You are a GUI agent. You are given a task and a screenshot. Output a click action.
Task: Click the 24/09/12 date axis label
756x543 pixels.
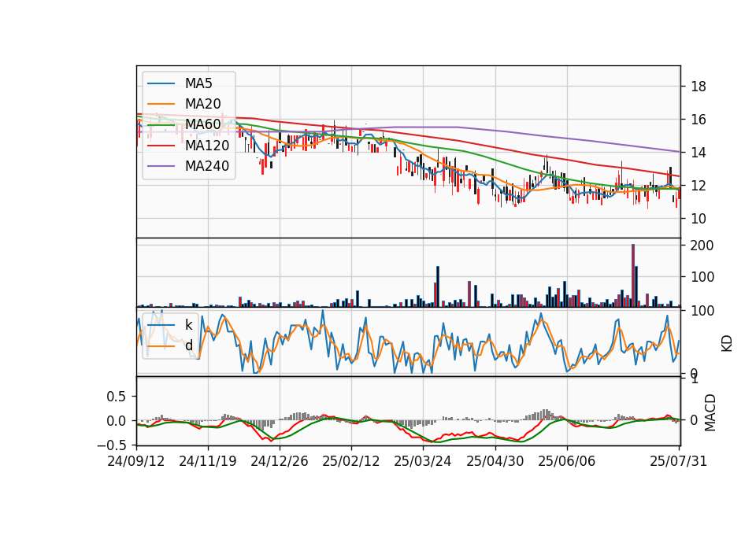point(136,461)
